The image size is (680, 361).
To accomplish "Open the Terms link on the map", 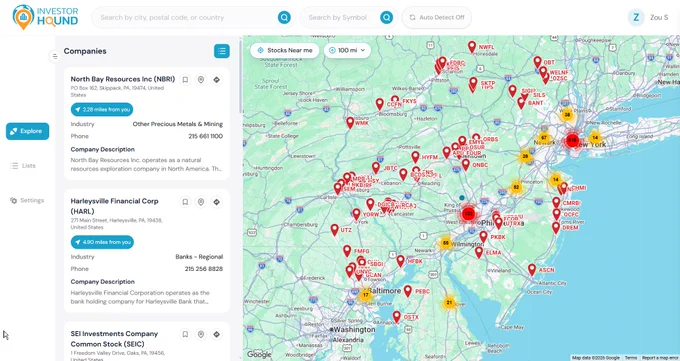I will (631, 358).
